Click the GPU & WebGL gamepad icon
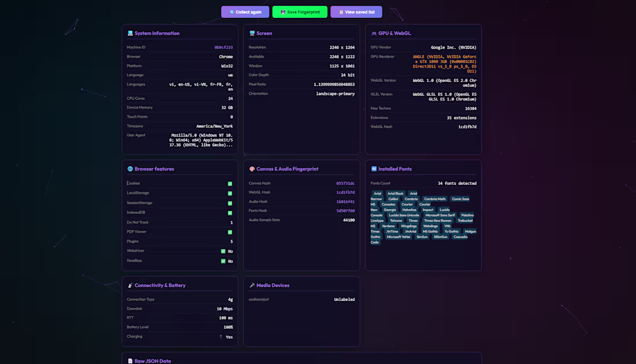This screenshot has height=364, width=636. [374, 34]
